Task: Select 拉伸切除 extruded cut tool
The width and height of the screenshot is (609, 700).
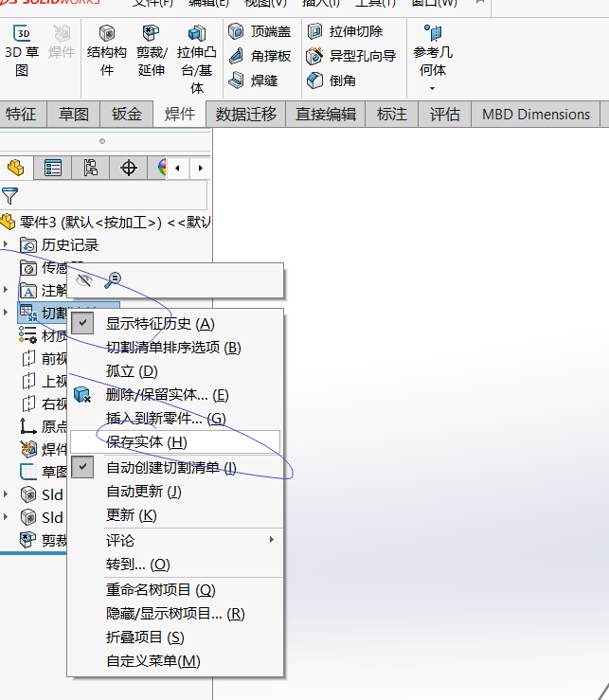Action: click(345, 31)
